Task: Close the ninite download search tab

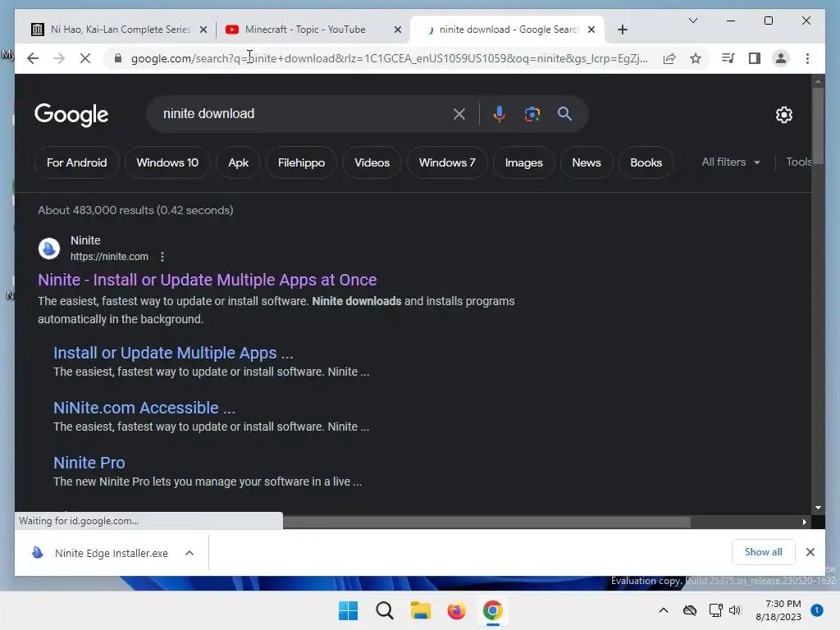Action: (591, 30)
